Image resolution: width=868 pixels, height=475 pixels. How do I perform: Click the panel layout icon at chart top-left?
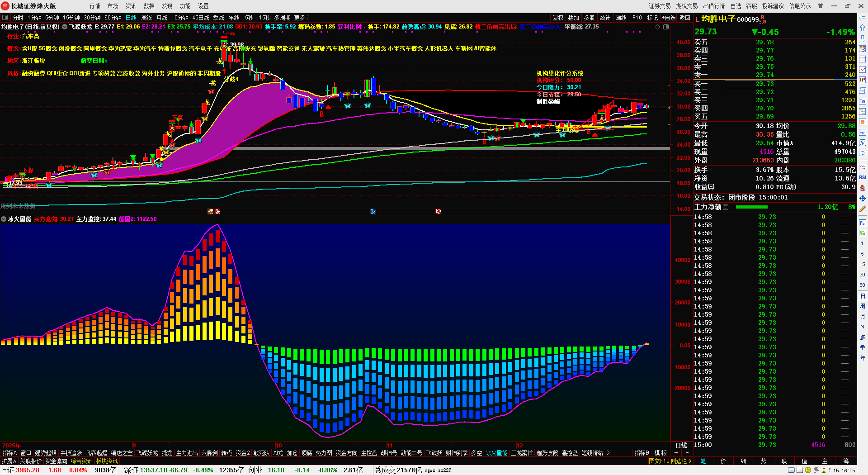point(5,18)
